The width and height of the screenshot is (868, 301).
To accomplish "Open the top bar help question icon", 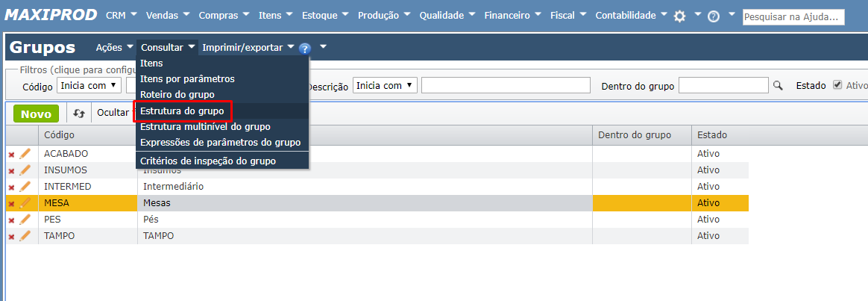I will click(x=714, y=16).
